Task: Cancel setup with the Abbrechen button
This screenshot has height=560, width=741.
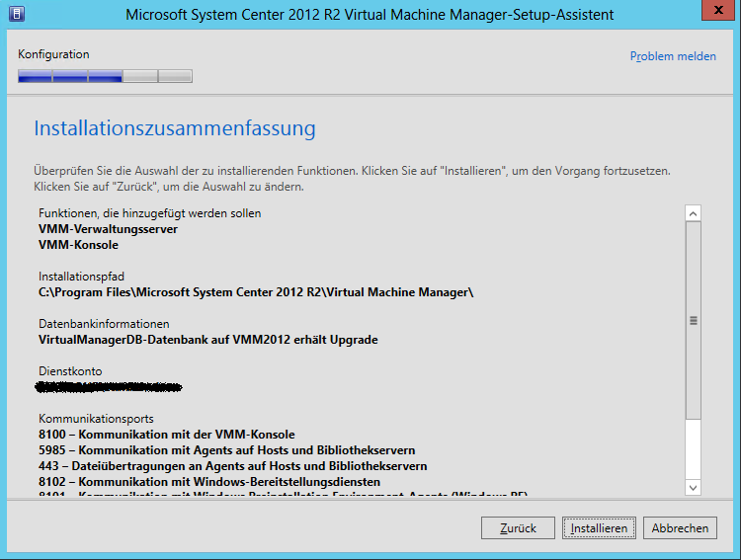Action: click(680, 528)
